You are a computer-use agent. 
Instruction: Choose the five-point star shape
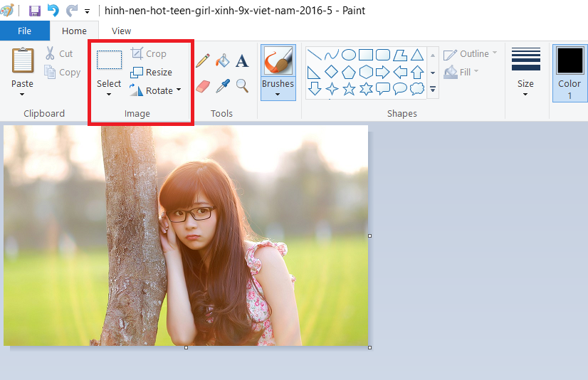click(349, 89)
